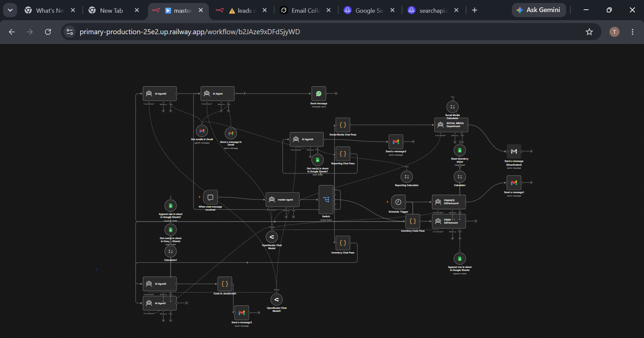
Task: Open the Send a message2 Gmail node
Action: click(x=241, y=313)
